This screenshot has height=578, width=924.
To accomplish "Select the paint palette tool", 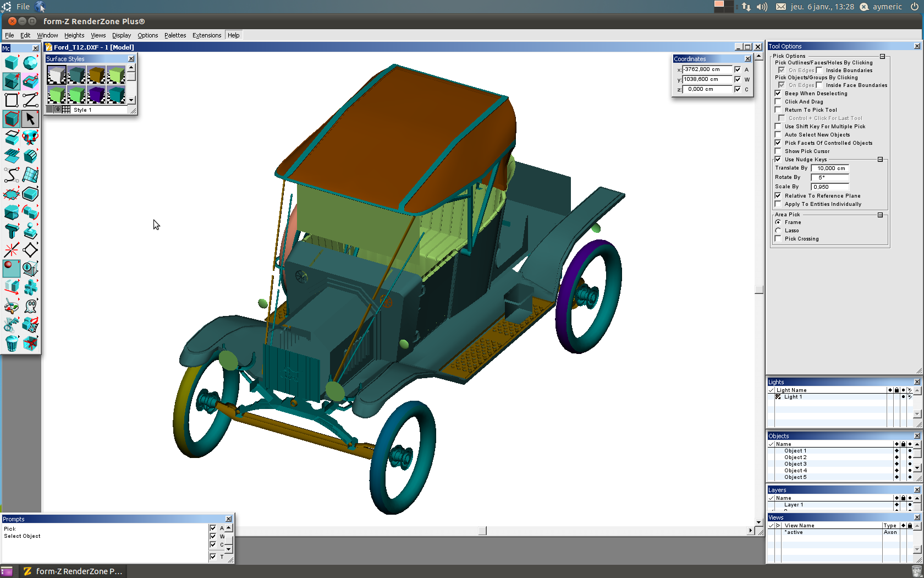I will tap(12, 306).
